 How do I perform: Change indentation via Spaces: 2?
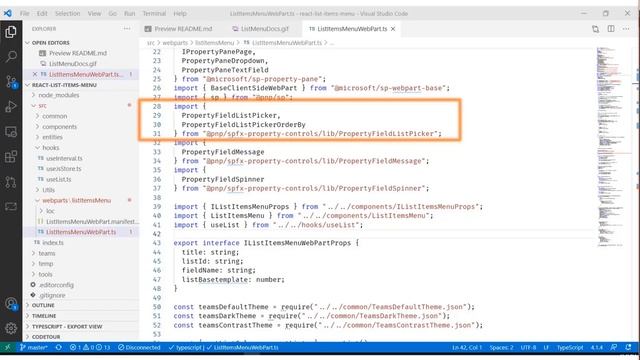[x=501, y=347]
